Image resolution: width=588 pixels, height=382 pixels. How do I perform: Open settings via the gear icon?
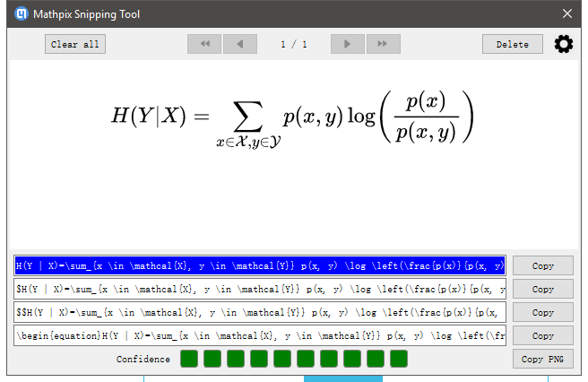pyautogui.click(x=564, y=44)
